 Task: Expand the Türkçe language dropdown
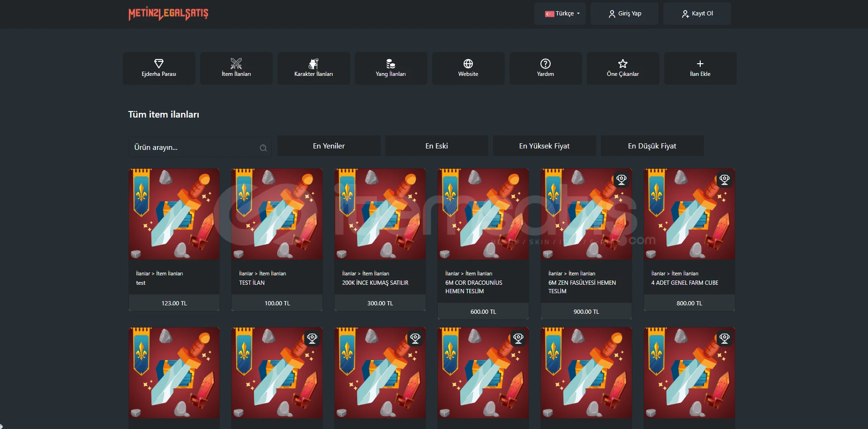562,14
